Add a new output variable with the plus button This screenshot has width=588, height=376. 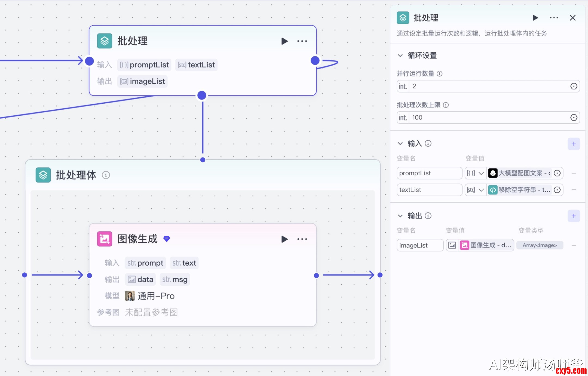(x=574, y=216)
